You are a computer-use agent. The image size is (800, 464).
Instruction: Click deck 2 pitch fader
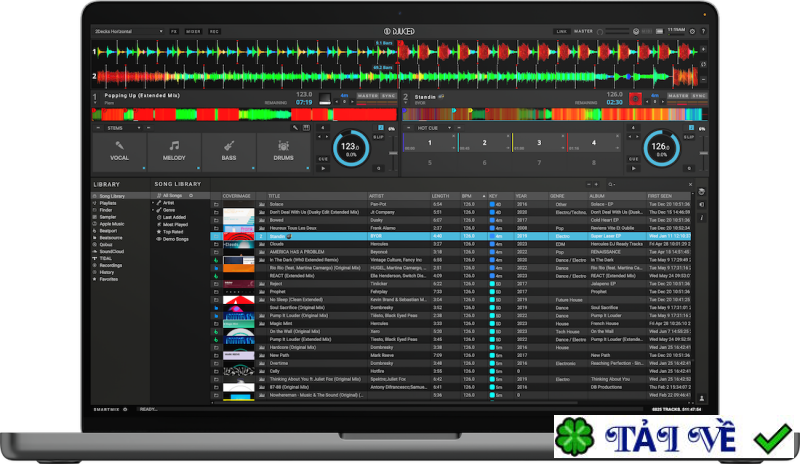[704, 153]
